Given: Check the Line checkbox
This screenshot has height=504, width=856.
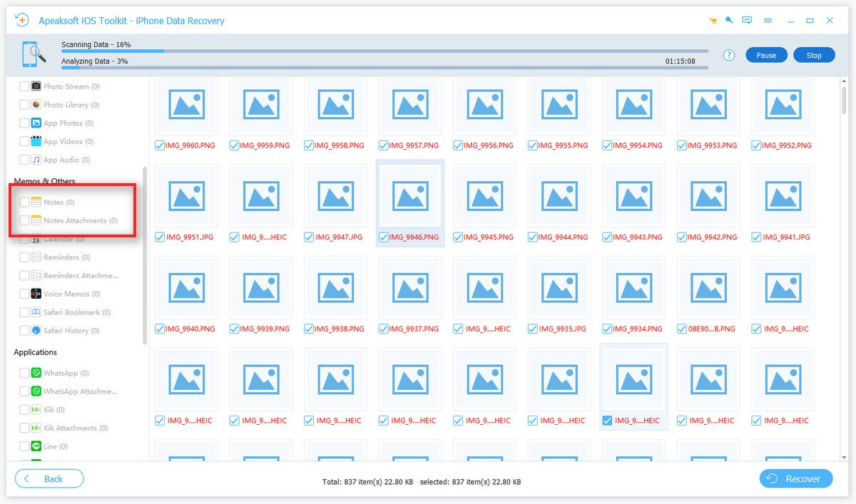Looking at the screenshot, I should coord(24,446).
